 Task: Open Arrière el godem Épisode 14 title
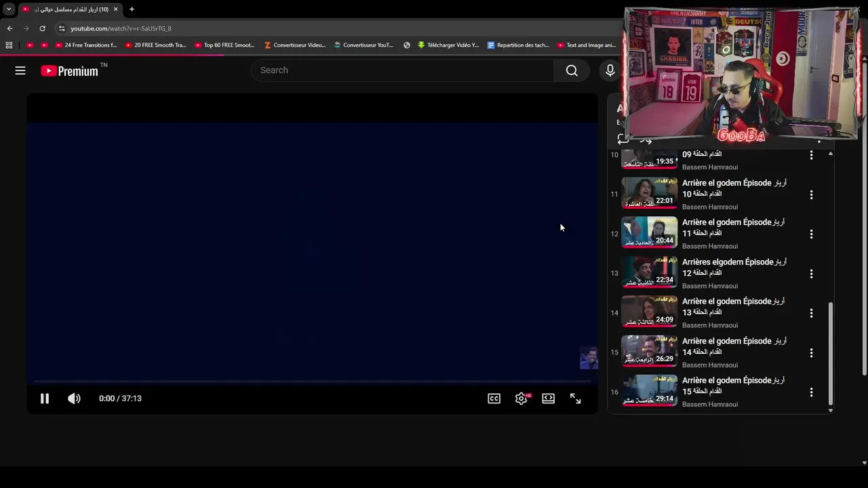(734, 346)
